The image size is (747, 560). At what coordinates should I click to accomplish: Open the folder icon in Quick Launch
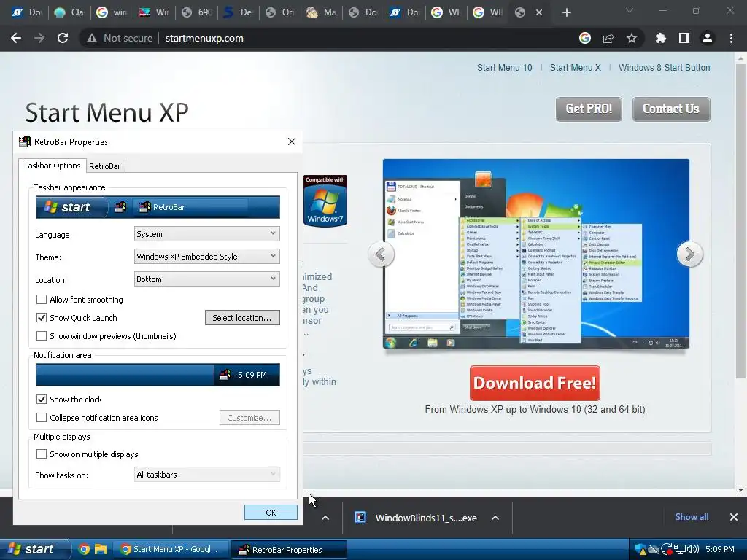pyautogui.click(x=100, y=549)
